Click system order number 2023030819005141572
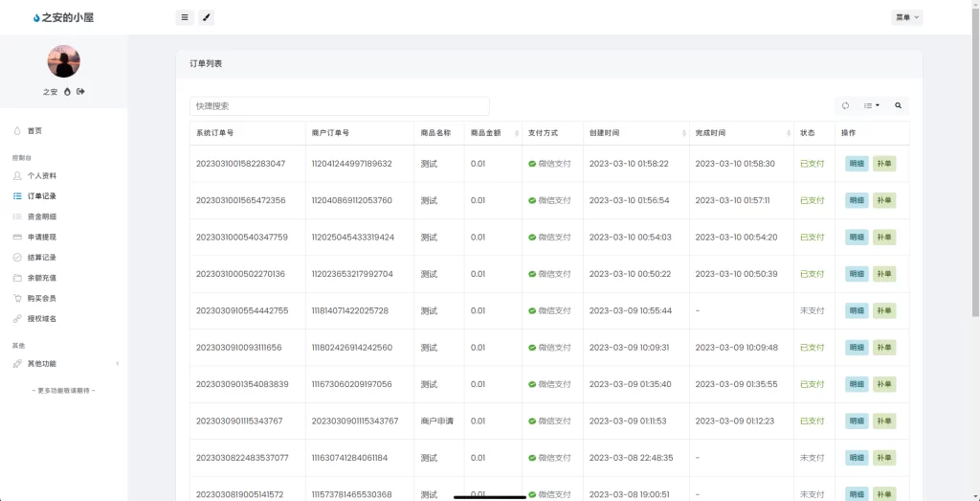This screenshot has height=501, width=980. (240, 494)
